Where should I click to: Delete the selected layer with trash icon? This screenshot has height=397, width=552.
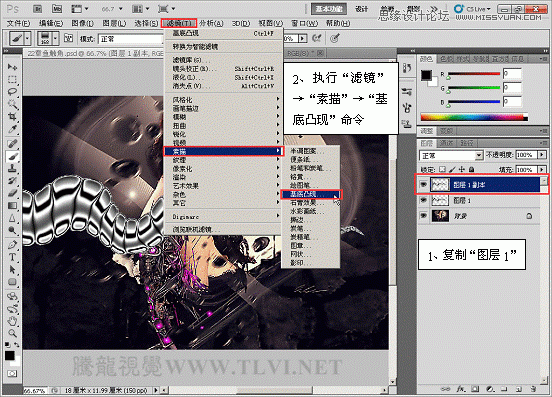(533, 389)
